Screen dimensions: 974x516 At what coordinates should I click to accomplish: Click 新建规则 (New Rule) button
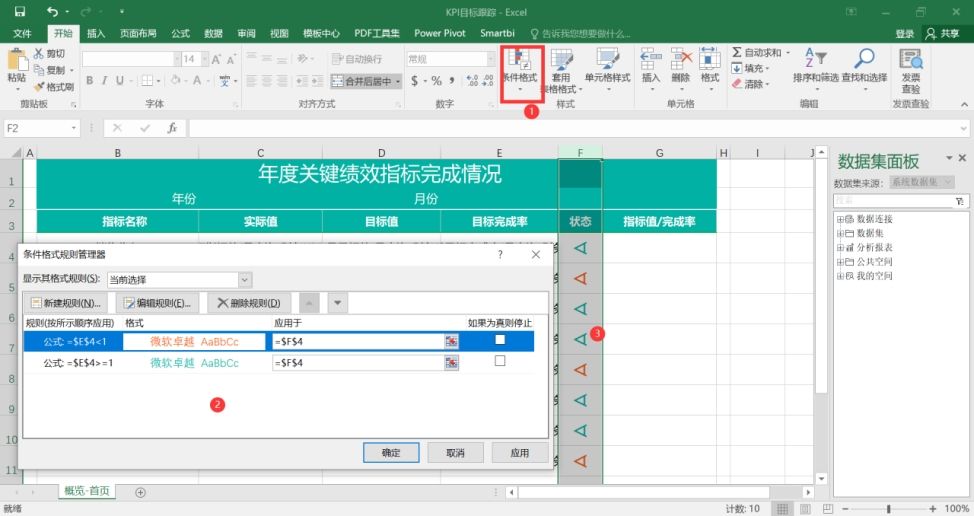tap(66, 303)
